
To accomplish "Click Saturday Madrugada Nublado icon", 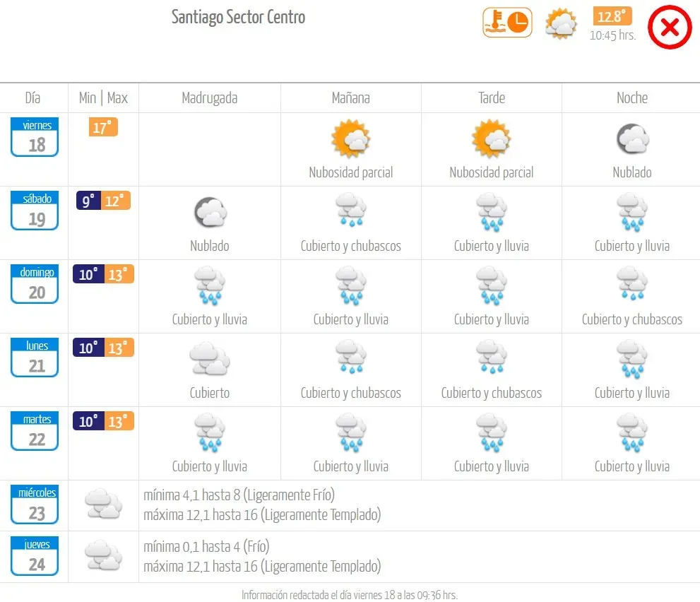I will [210, 212].
